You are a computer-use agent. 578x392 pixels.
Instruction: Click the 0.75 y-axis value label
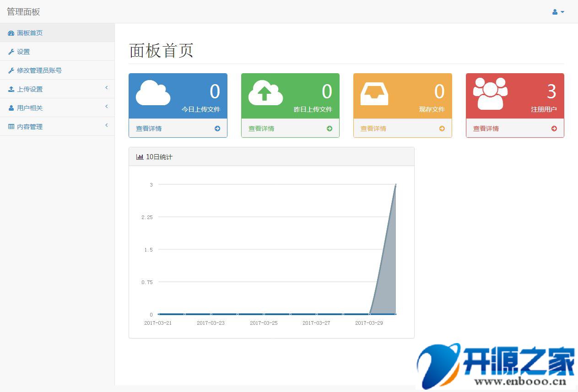coord(147,282)
